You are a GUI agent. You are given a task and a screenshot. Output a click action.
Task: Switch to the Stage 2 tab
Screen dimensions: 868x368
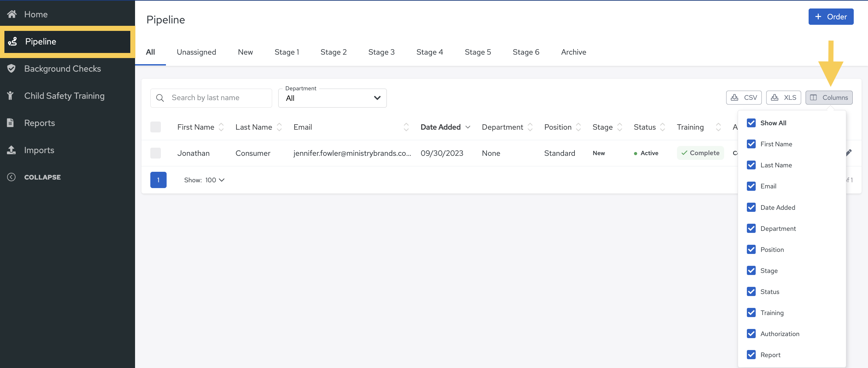tap(334, 52)
